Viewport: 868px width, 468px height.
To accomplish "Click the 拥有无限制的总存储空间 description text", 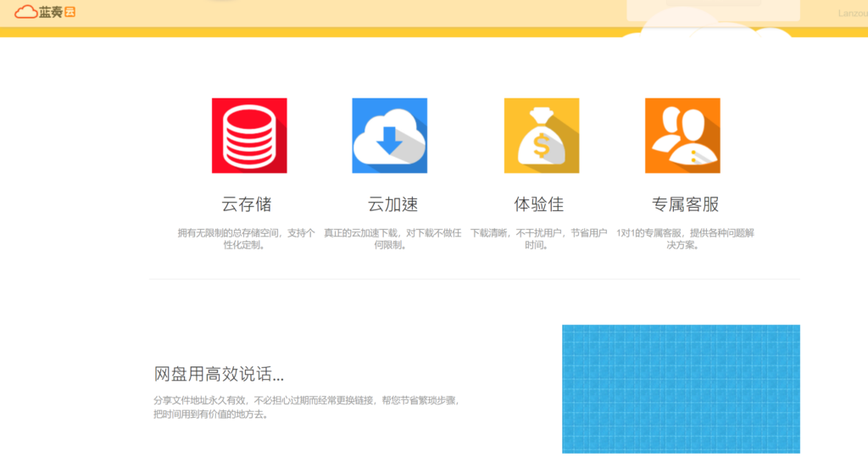I will [x=246, y=239].
